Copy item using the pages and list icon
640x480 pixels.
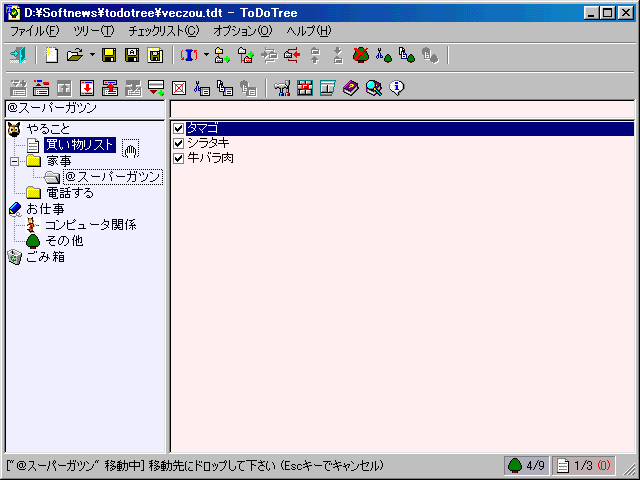point(225,88)
